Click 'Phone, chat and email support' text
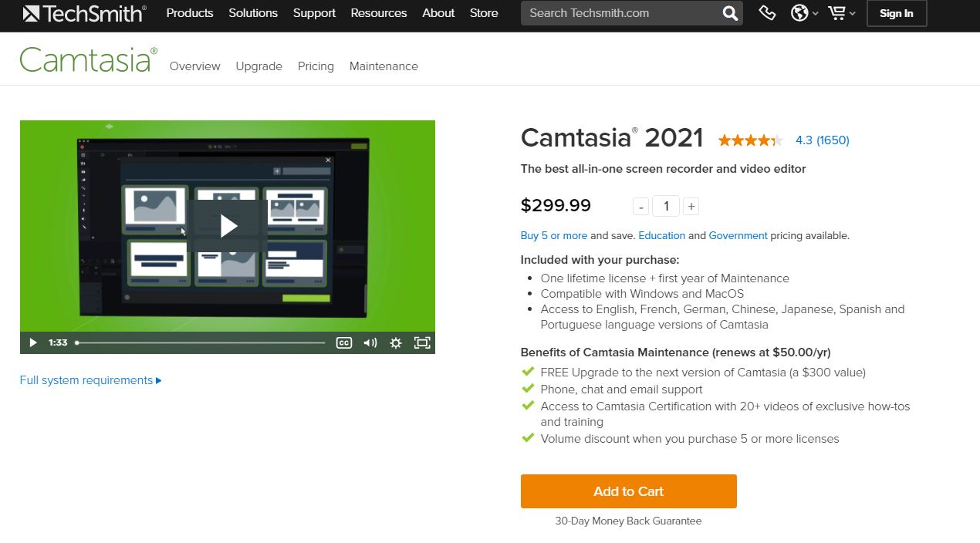Viewport: 980px width, 543px height. point(622,390)
